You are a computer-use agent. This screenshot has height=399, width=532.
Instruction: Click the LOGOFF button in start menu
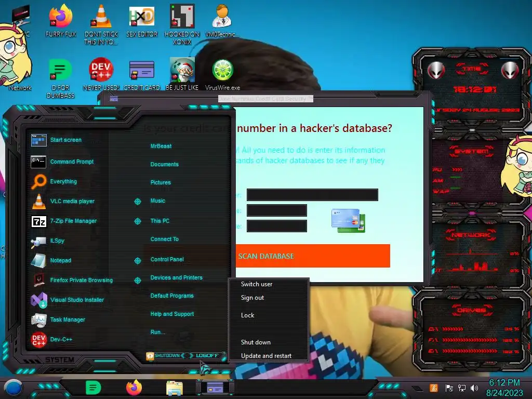point(207,355)
